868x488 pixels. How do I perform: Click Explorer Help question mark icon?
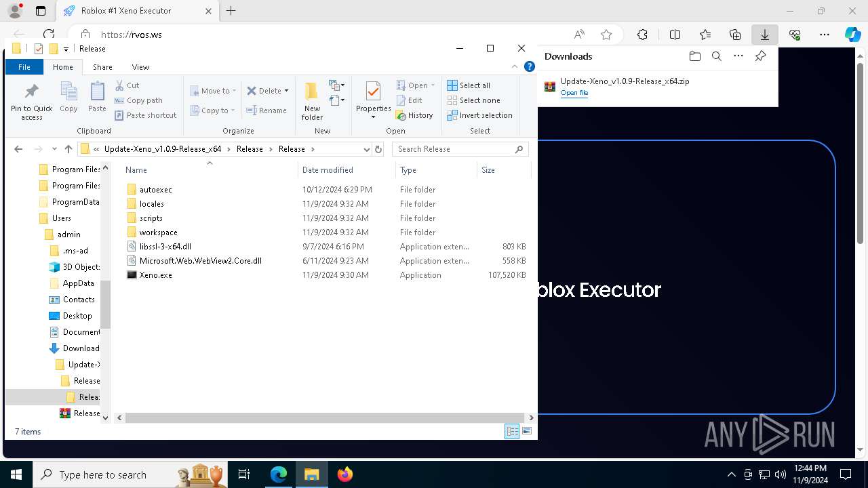(530, 67)
